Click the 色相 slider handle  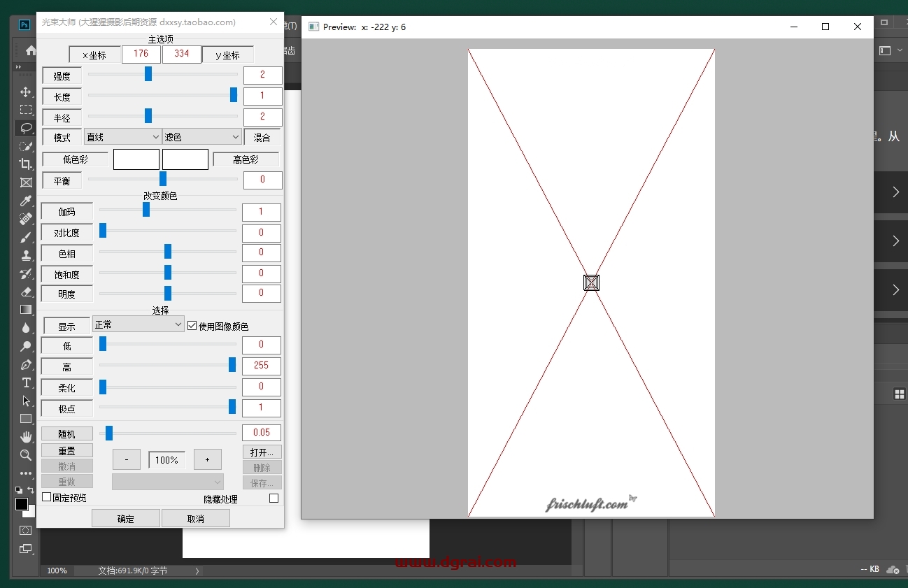coord(168,251)
